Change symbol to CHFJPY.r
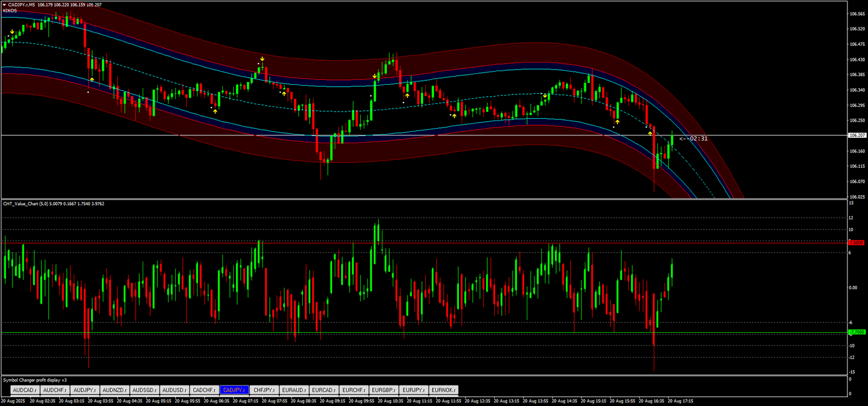This screenshot has width=868, height=406. point(264,390)
